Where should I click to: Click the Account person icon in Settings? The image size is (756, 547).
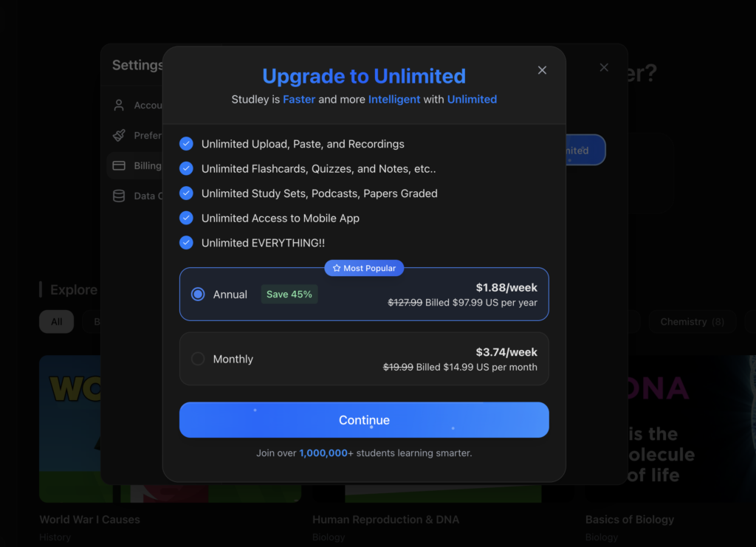click(119, 106)
